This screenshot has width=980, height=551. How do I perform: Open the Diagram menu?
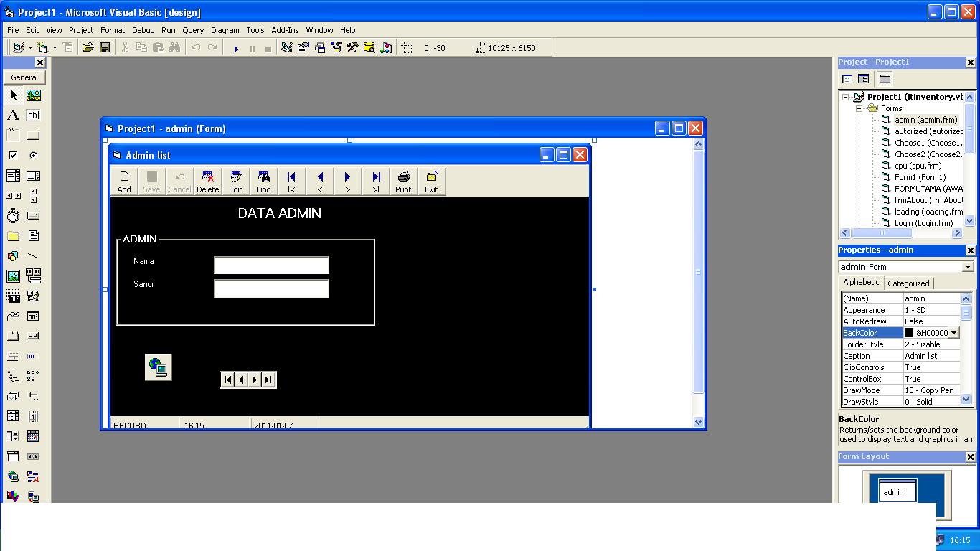point(225,30)
